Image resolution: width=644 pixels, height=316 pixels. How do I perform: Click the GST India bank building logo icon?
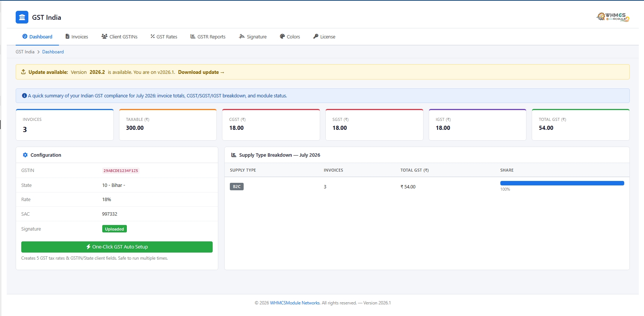tap(22, 17)
